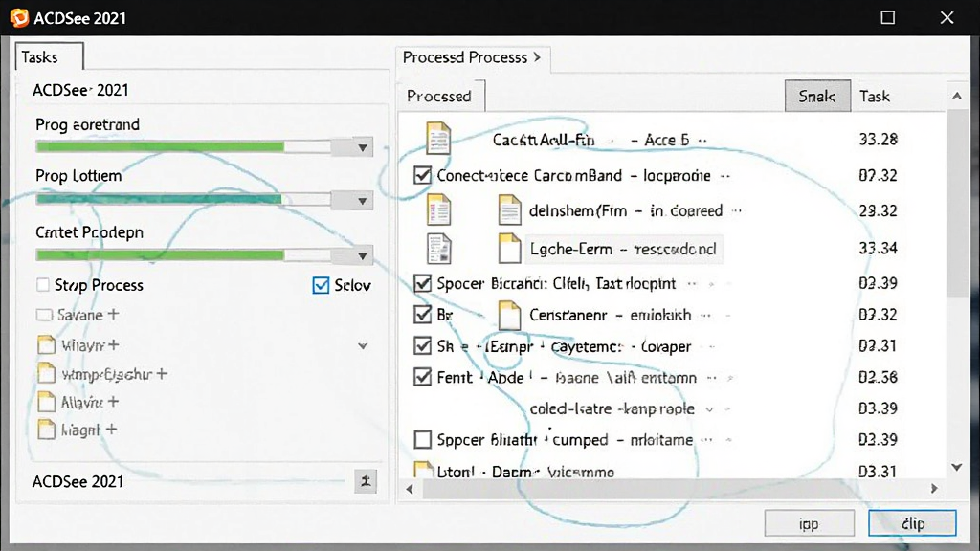The width and height of the screenshot is (980, 551).
Task: Uncheck the 'Fentt Abde' row checkbox
Action: [x=422, y=377]
